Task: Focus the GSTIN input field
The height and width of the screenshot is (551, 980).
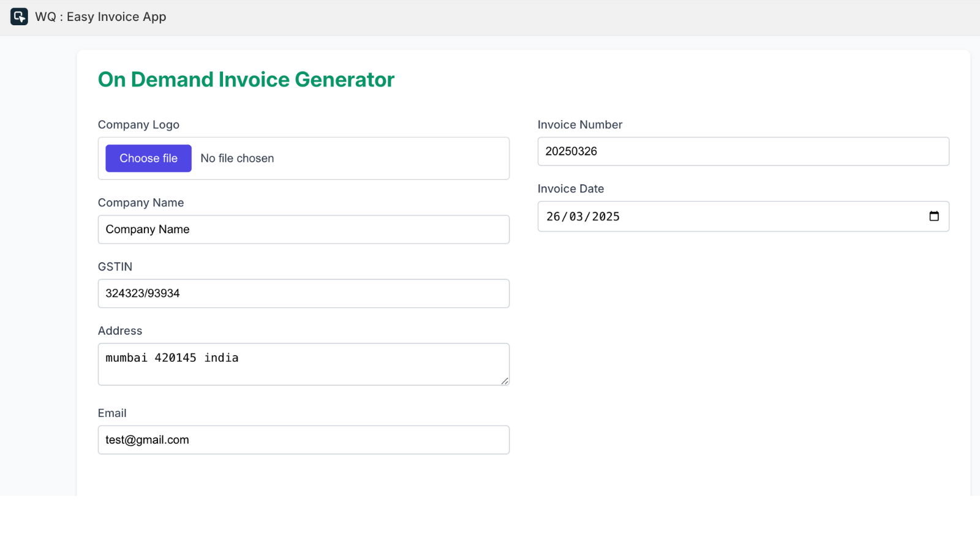Action: 304,293
